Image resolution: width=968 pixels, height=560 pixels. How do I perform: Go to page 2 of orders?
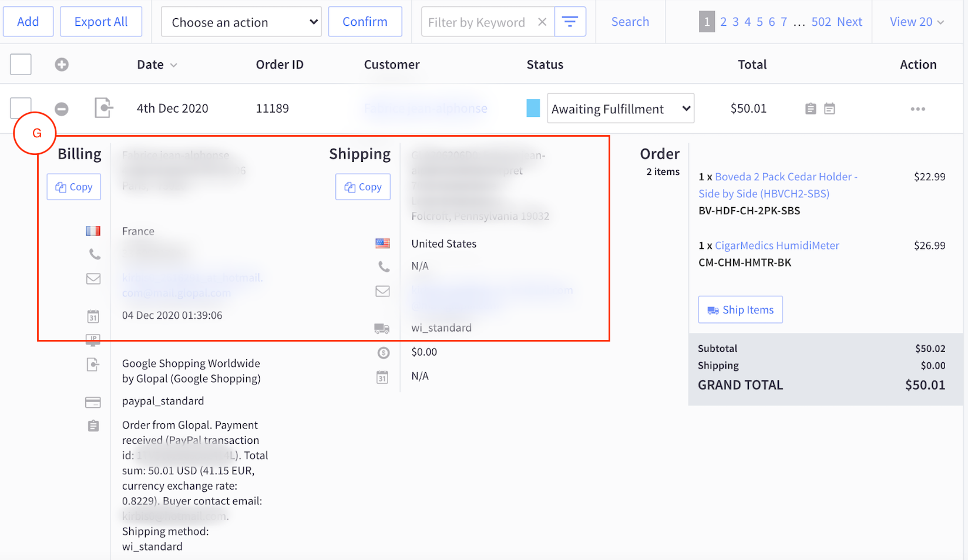click(x=724, y=22)
